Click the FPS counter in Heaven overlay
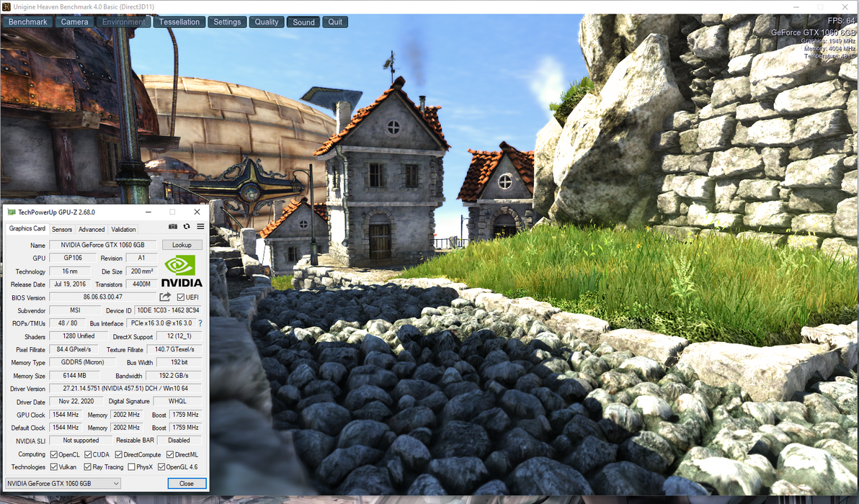 tap(841, 21)
